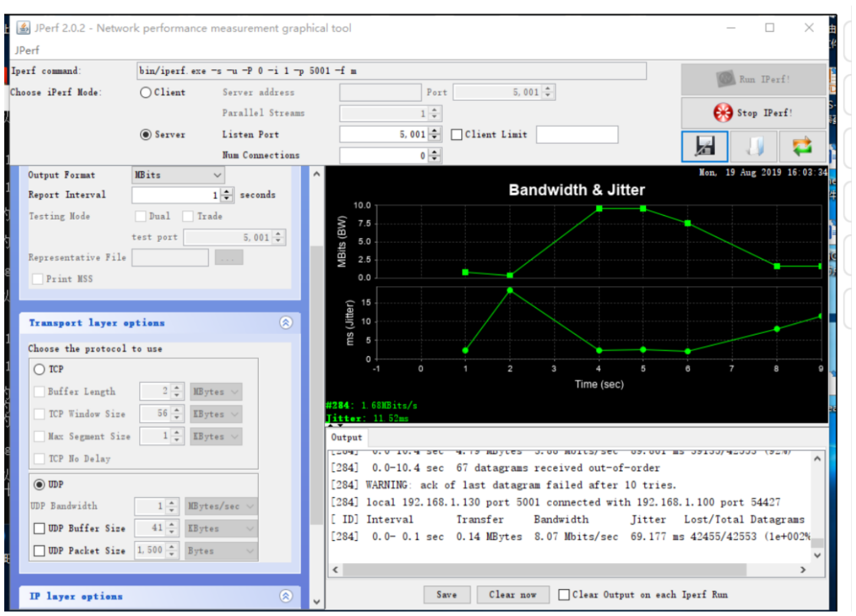856x616 pixels.
Task: Click Save button under the output
Action: click(x=447, y=595)
